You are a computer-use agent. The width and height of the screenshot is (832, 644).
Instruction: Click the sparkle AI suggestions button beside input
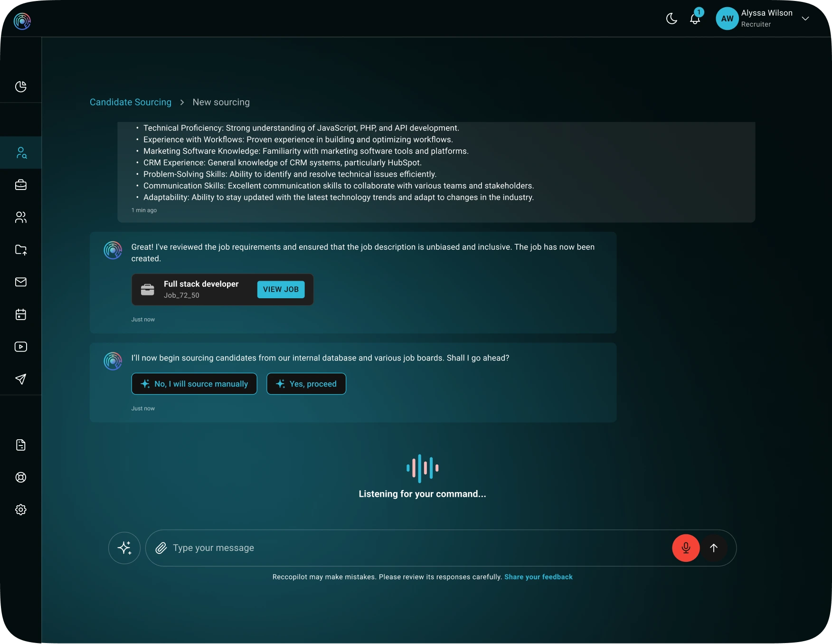[124, 548]
